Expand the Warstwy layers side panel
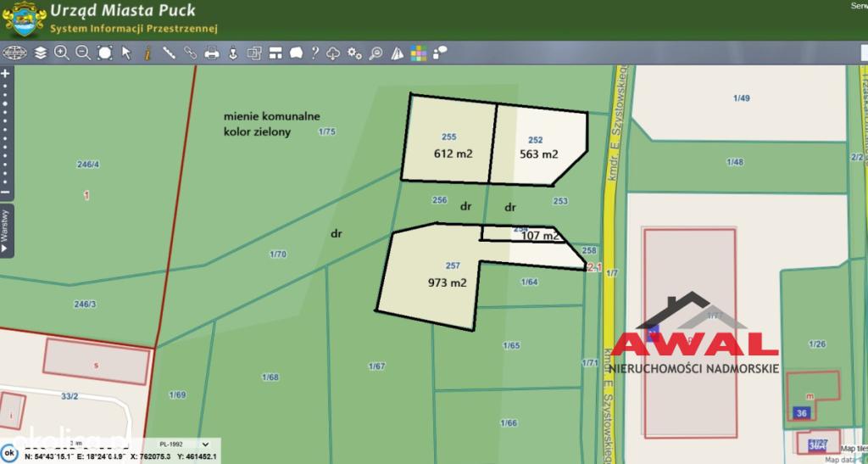The width and height of the screenshot is (868, 464). [x=5, y=231]
